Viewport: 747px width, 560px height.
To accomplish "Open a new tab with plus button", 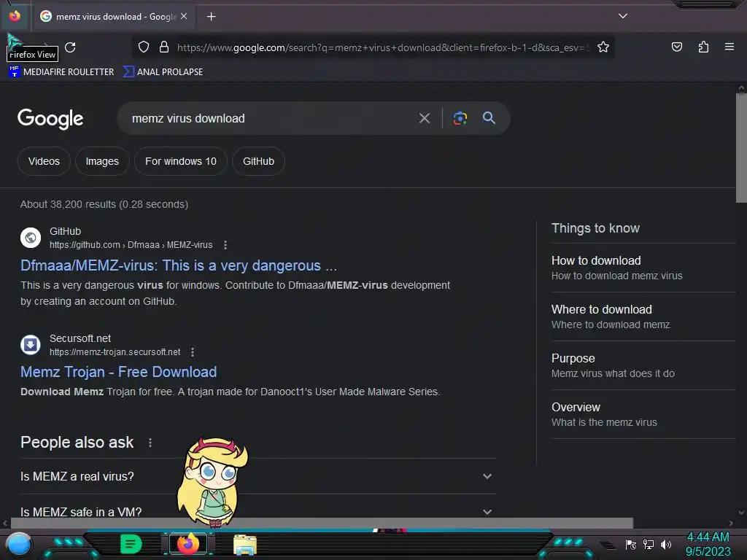I will pos(211,17).
